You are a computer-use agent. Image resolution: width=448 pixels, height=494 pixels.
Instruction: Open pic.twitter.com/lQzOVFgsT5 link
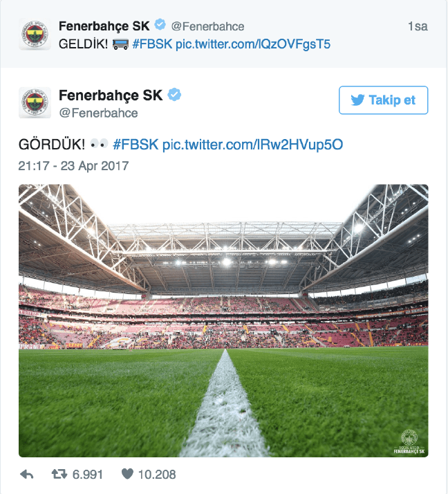tap(253, 44)
